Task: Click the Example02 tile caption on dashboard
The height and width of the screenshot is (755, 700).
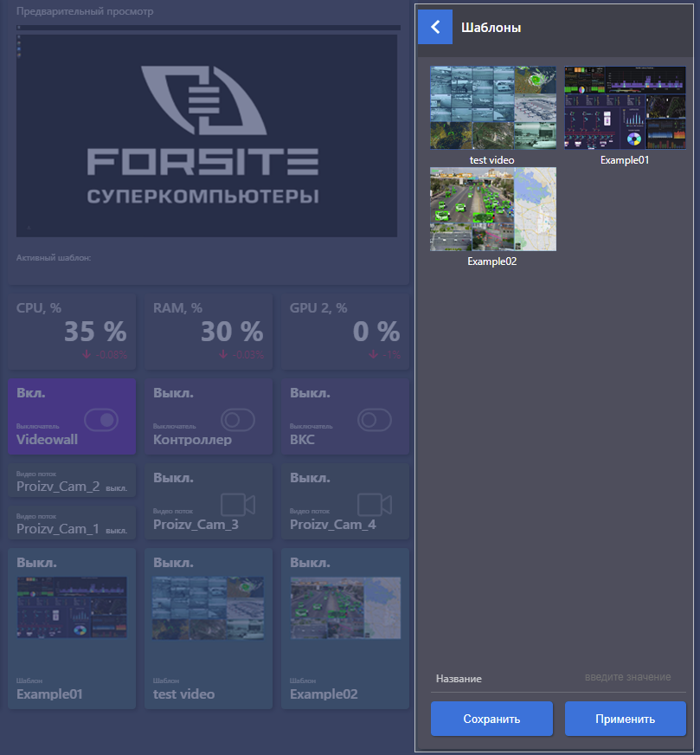Action: click(x=324, y=694)
